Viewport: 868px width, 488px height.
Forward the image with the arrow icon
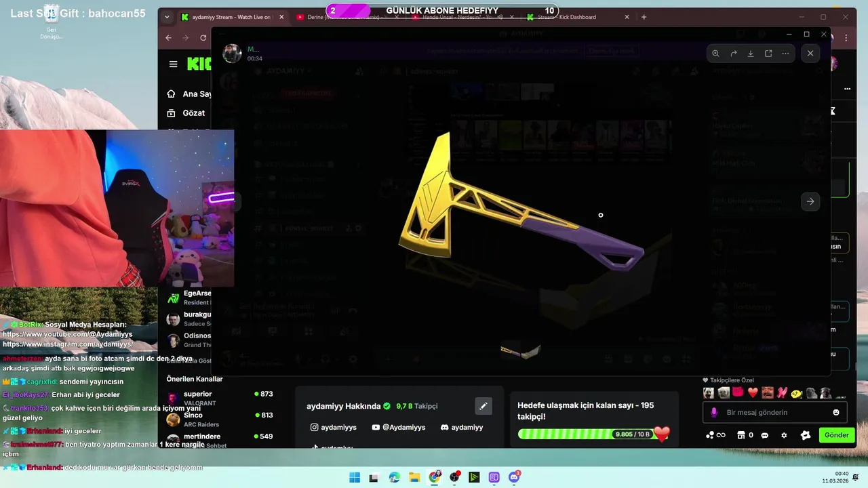coord(733,54)
